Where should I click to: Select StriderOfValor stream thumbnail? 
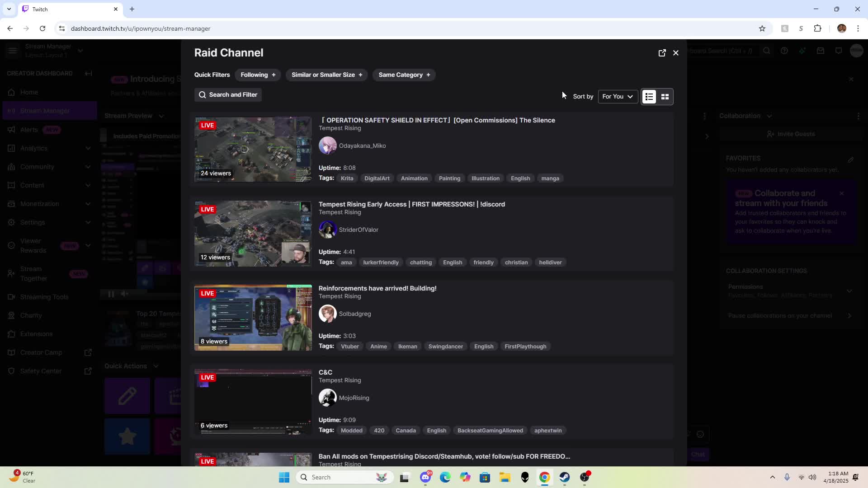tap(253, 234)
